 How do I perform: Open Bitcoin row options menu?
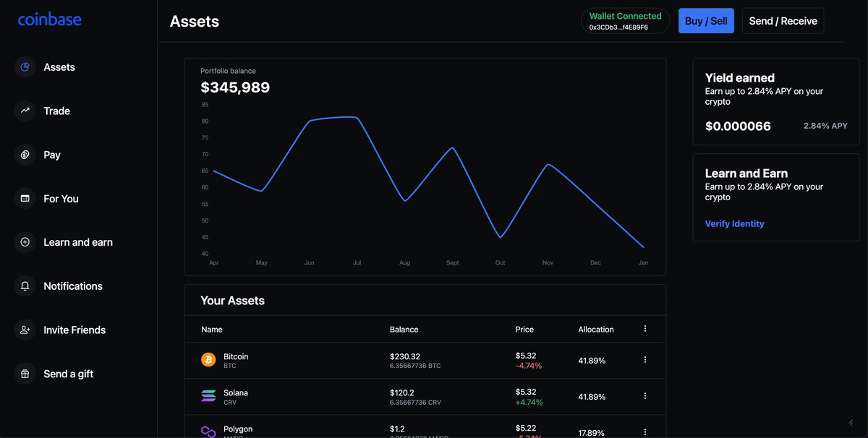click(645, 359)
